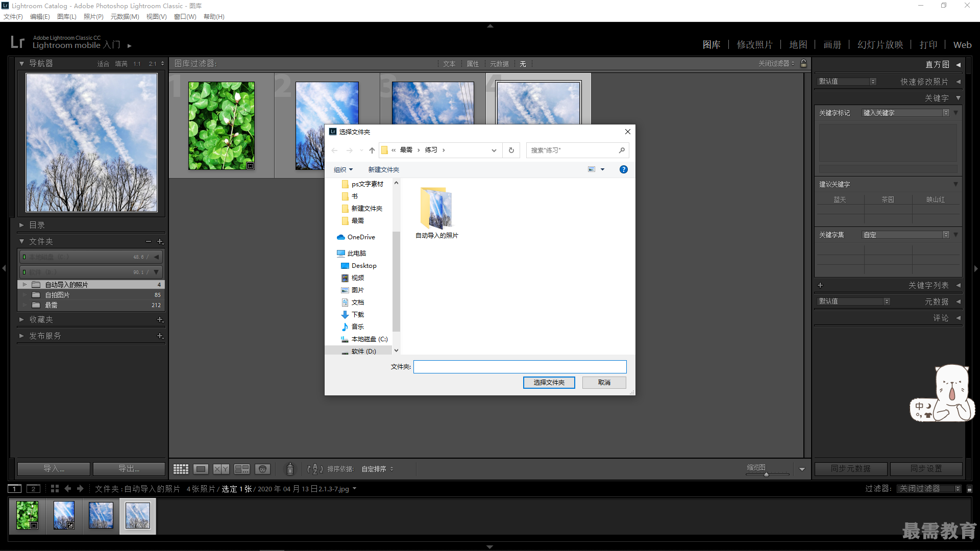Click second window display button 2
The height and width of the screenshot is (551, 980).
pyautogui.click(x=33, y=489)
